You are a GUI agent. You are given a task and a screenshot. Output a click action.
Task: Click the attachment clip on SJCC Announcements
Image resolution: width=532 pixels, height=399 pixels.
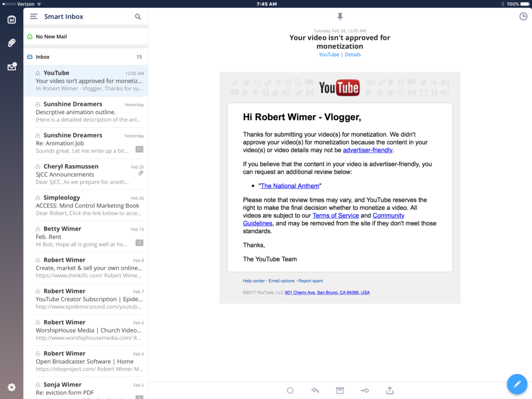(141, 174)
